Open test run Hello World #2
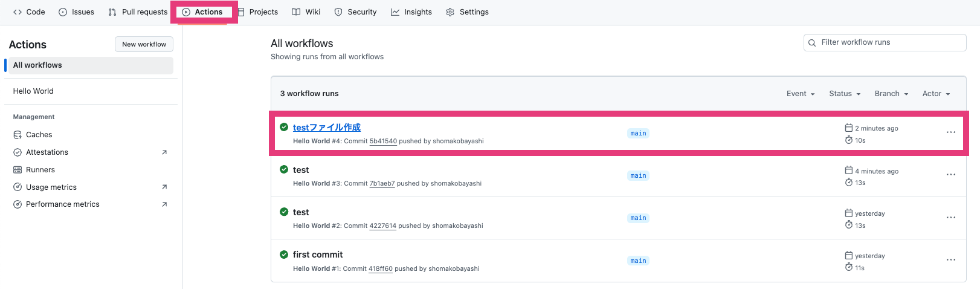 click(301, 212)
